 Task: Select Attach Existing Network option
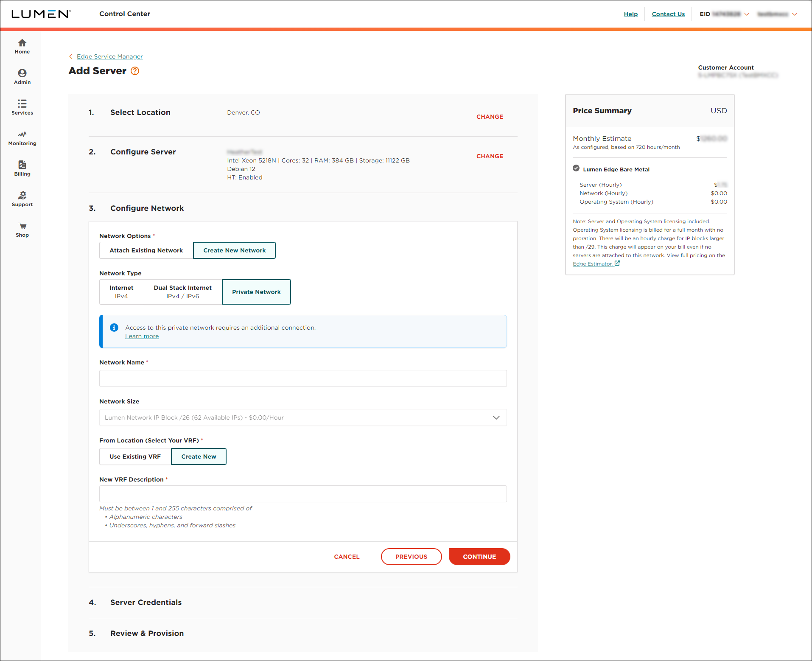coord(146,250)
